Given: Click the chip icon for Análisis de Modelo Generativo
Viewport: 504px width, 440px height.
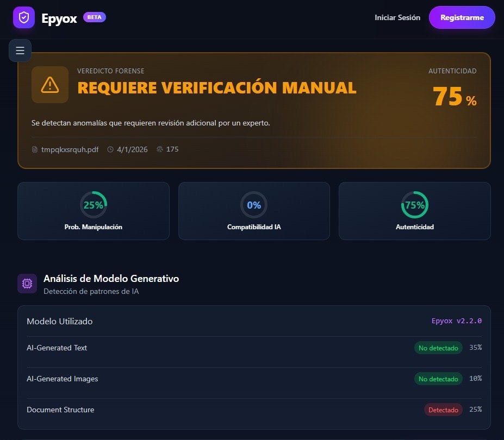Looking at the screenshot, I should 27,284.
